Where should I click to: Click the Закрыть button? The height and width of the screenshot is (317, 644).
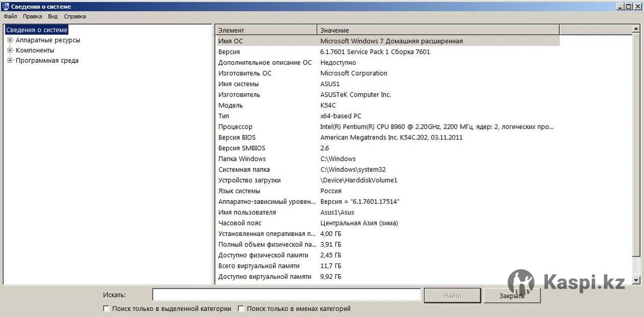(512, 296)
